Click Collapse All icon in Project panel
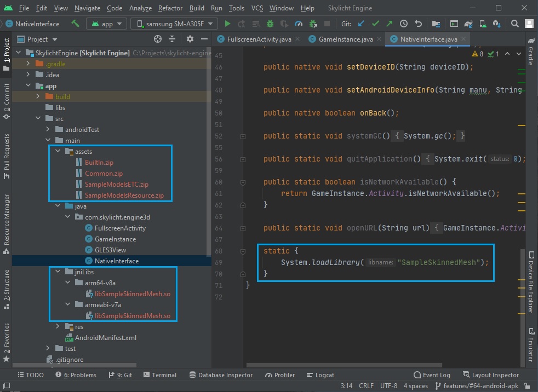This screenshot has height=392, width=538. click(172, 39)
